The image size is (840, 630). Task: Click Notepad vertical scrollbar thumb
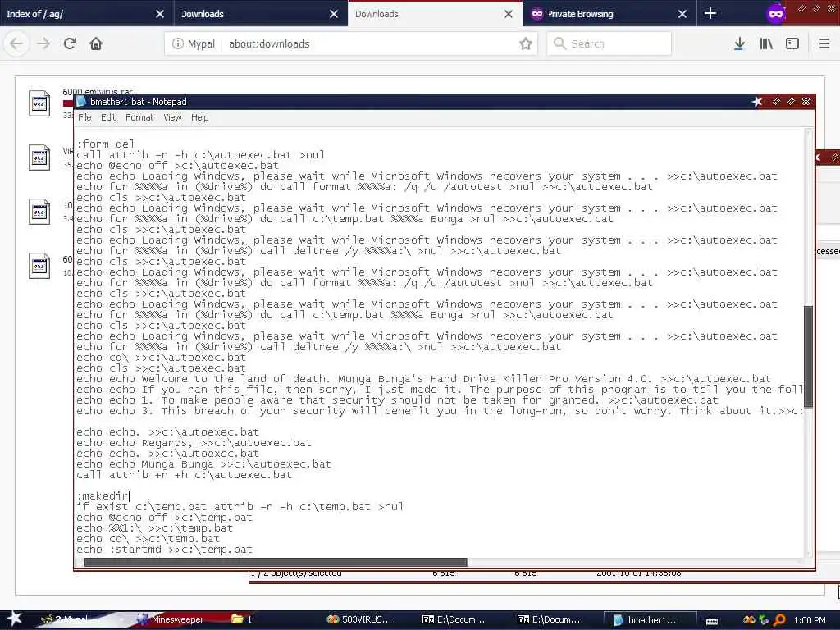pos(808,356)
